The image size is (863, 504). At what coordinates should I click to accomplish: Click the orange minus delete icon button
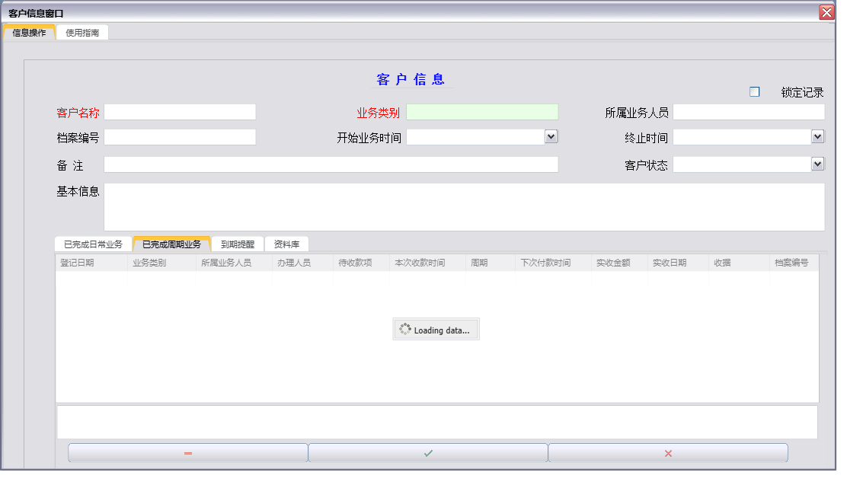pos(187,452)
